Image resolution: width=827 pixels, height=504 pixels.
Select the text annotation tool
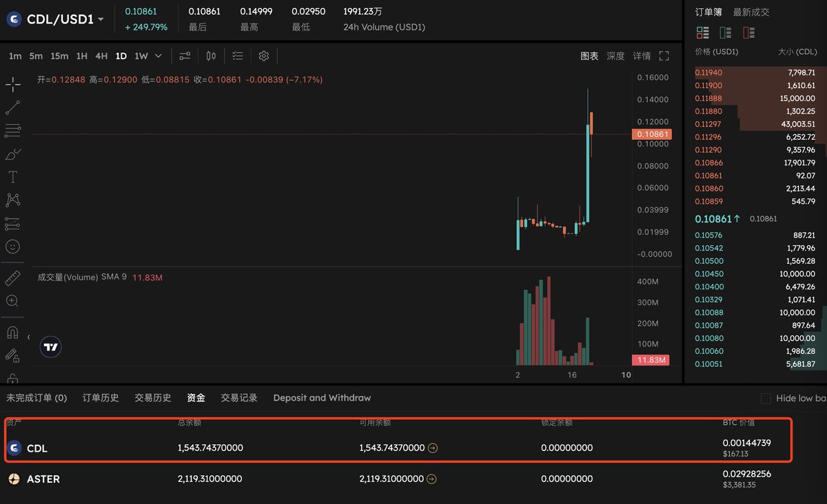pos(12,177)
